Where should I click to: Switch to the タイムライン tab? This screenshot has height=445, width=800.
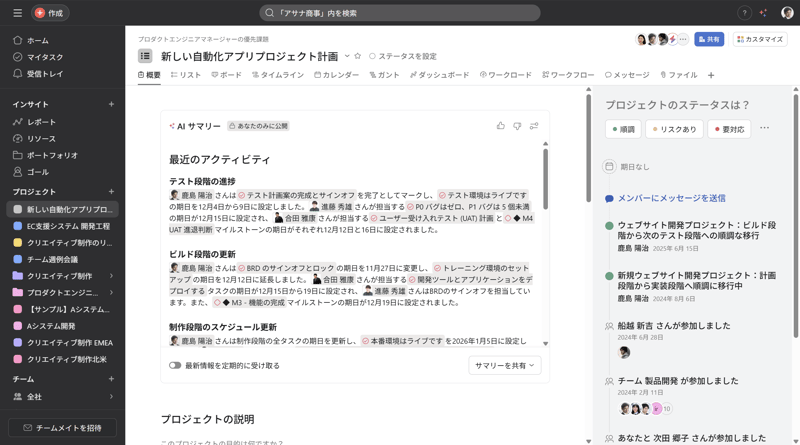pyautogui.click(x=278, y=75)
